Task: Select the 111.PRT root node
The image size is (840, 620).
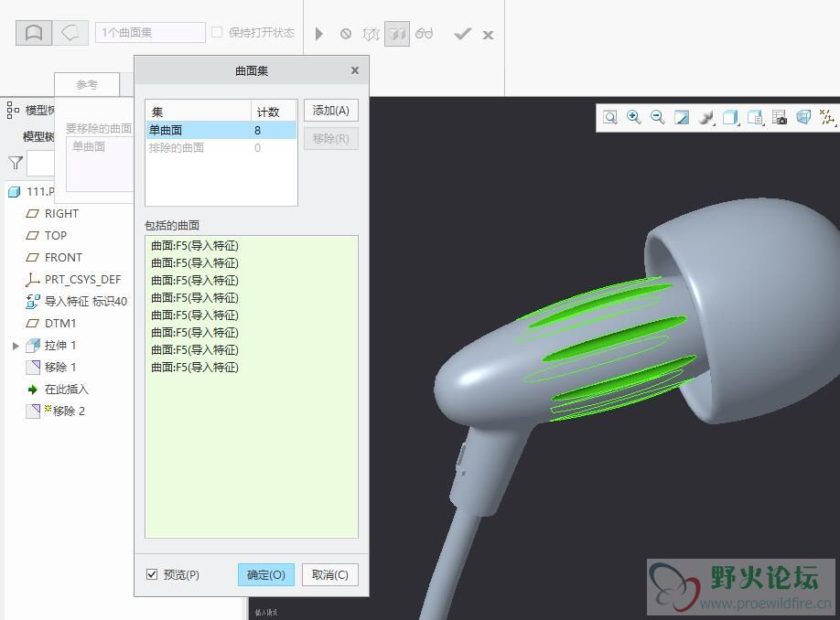Action: coord(40,192)
